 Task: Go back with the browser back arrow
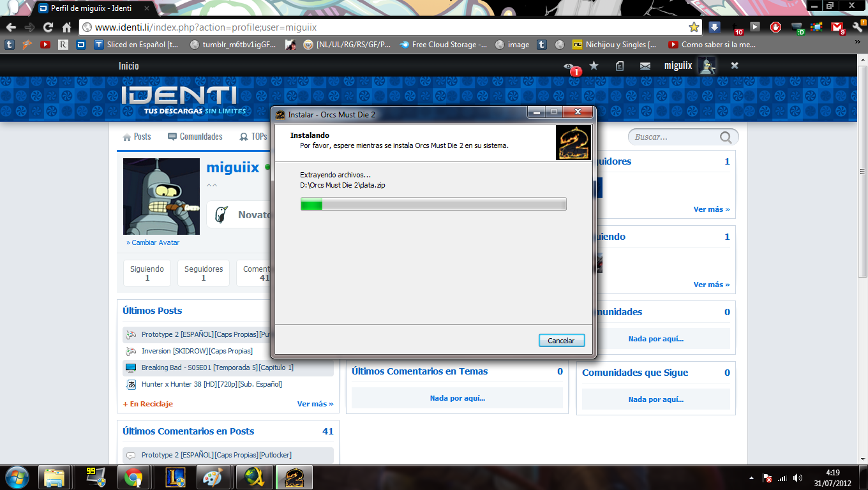coord(11,27)
